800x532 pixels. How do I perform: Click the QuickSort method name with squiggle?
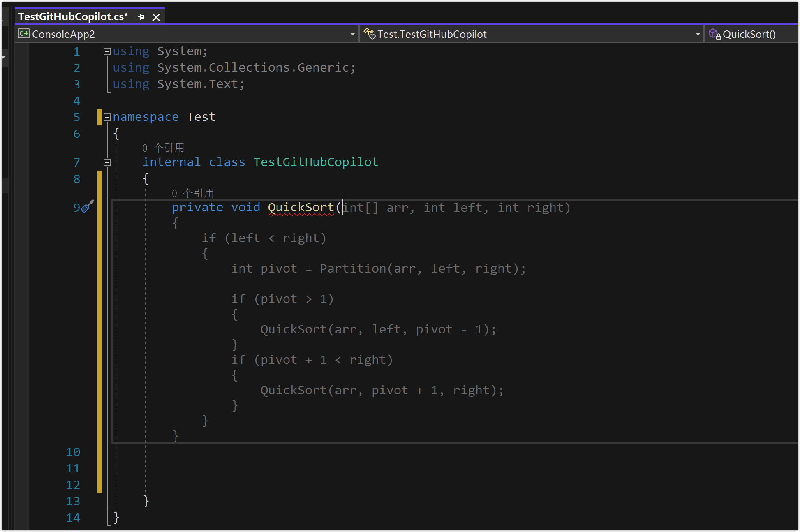[x=301, y=207]
